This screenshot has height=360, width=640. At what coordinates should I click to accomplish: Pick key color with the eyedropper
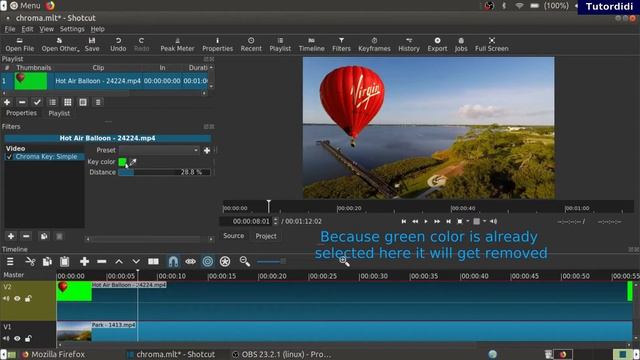[133, 162]
